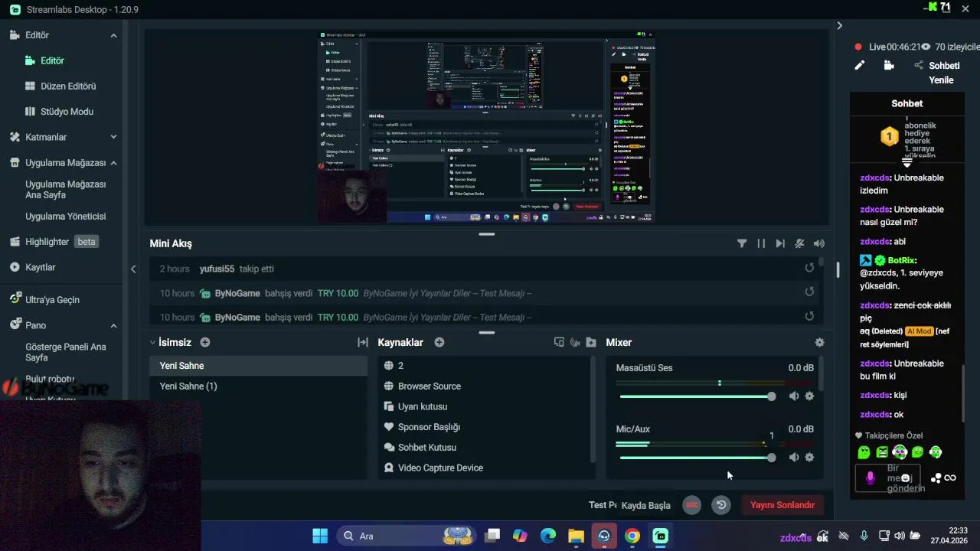980x551 pixels.
Task: Open Highlighter beta in the sidebar
Action: (54, 242)
